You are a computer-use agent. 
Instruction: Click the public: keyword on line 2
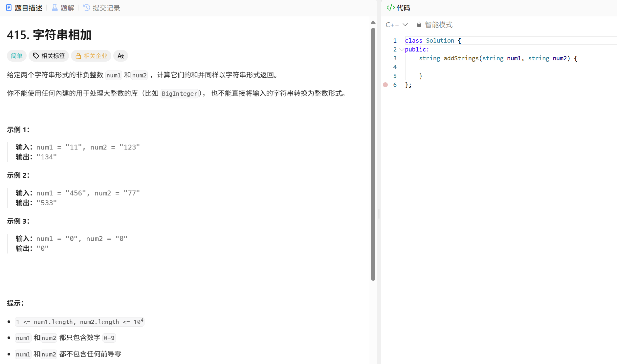(x=417, y=49)
